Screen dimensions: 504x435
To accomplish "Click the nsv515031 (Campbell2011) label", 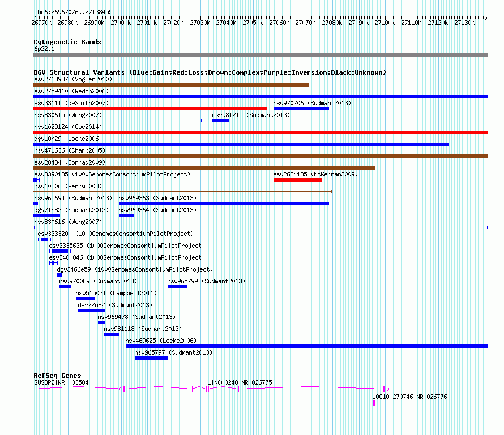I will (116, 293).
